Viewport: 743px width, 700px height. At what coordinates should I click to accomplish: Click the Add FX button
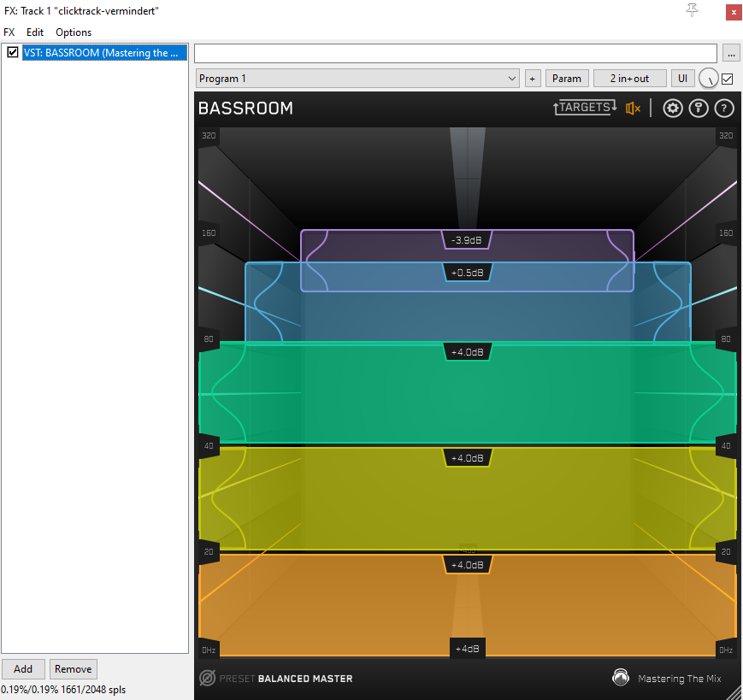pos(23,669)
